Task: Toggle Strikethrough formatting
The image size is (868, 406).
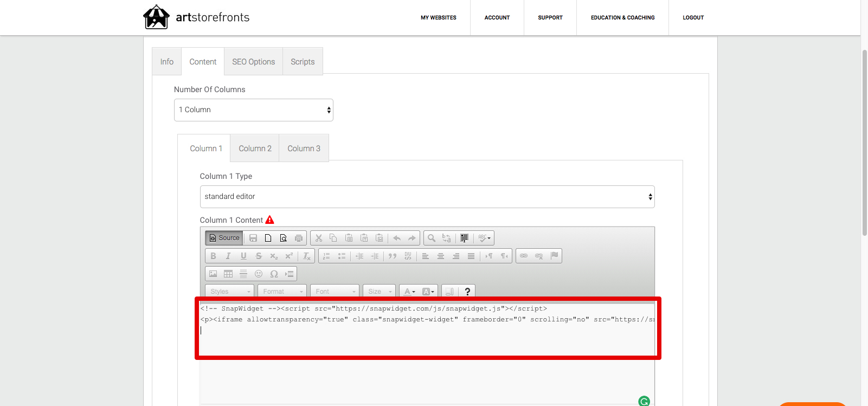Action: coord(259,256)
